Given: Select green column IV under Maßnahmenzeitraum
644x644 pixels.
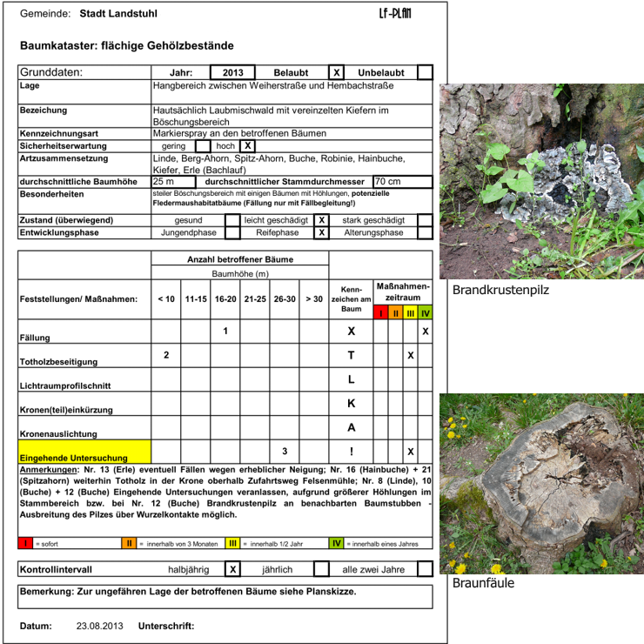Looking at the screenshot, I should 425,313.
